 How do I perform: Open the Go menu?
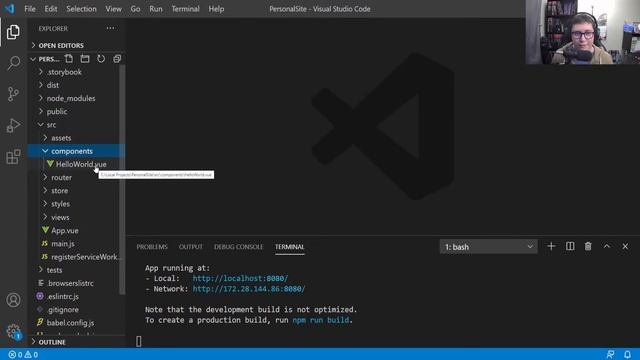[135, 9]
